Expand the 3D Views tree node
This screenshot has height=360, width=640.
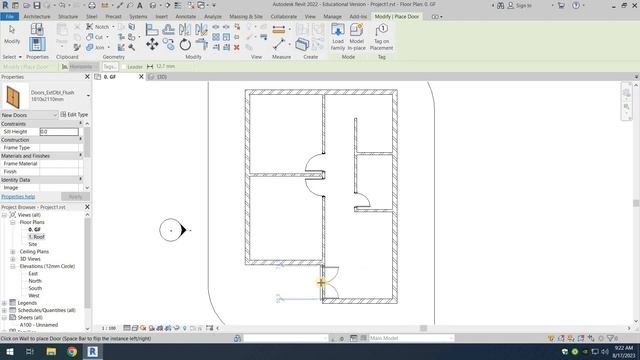[x=13, y=259]
